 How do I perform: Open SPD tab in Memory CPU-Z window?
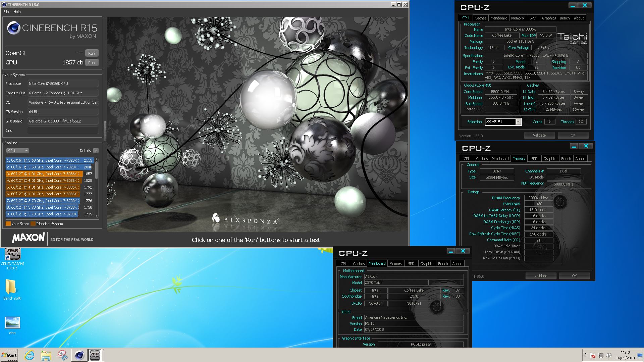[x=534, y=159]
